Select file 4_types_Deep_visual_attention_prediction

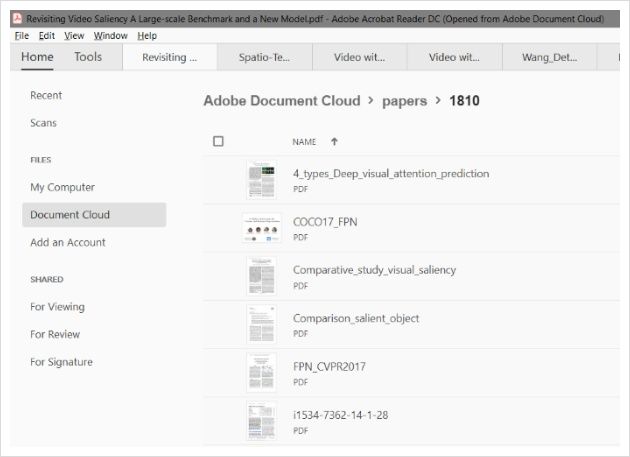pyautogui.click(x=391, y=174)
